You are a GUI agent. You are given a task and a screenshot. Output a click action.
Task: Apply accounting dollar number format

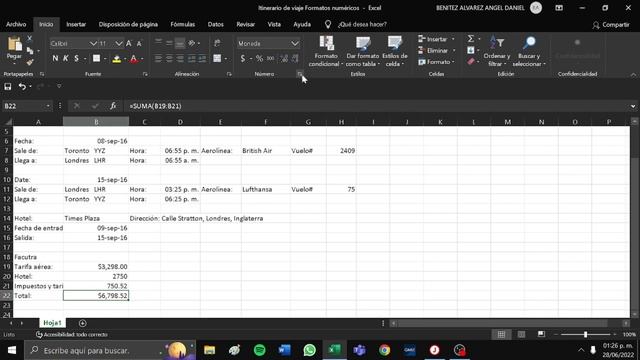243,59
